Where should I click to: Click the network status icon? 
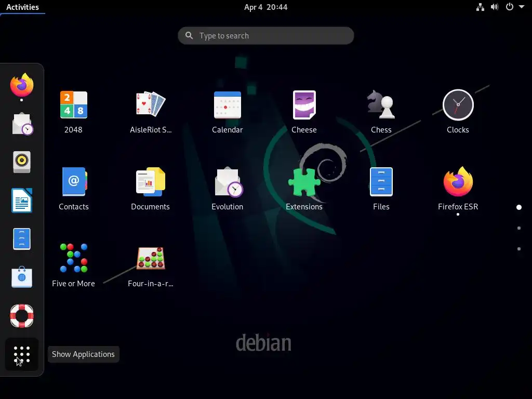coord(480,7)
